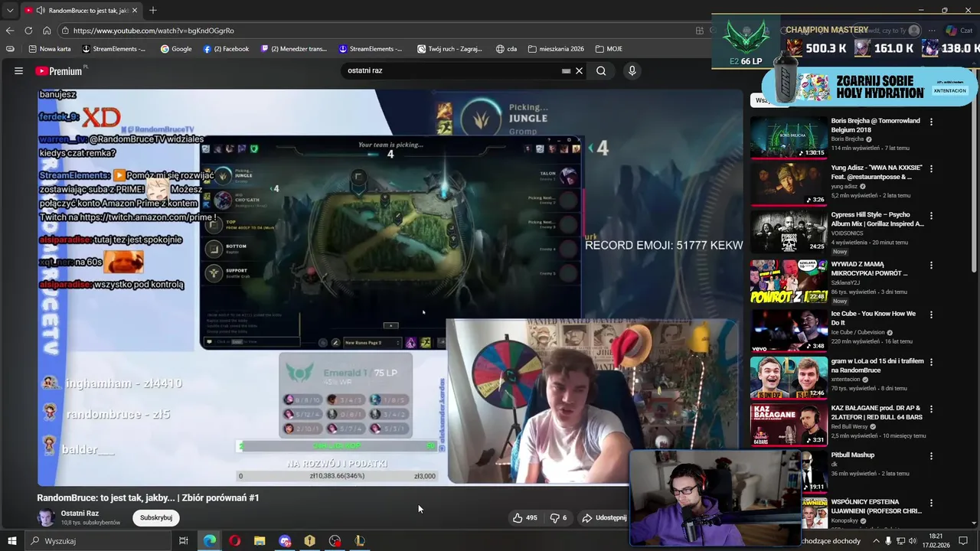Open a new tab with plus button
The image size is (980, 551).
click(x=153, y=10)
